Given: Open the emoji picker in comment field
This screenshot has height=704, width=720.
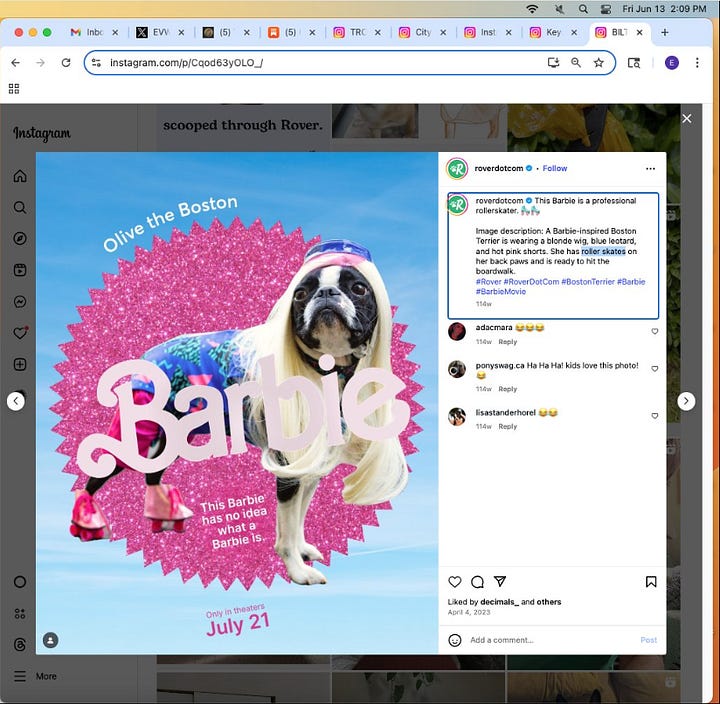Looking at the screenshot, I should click(x=455, y=640).
